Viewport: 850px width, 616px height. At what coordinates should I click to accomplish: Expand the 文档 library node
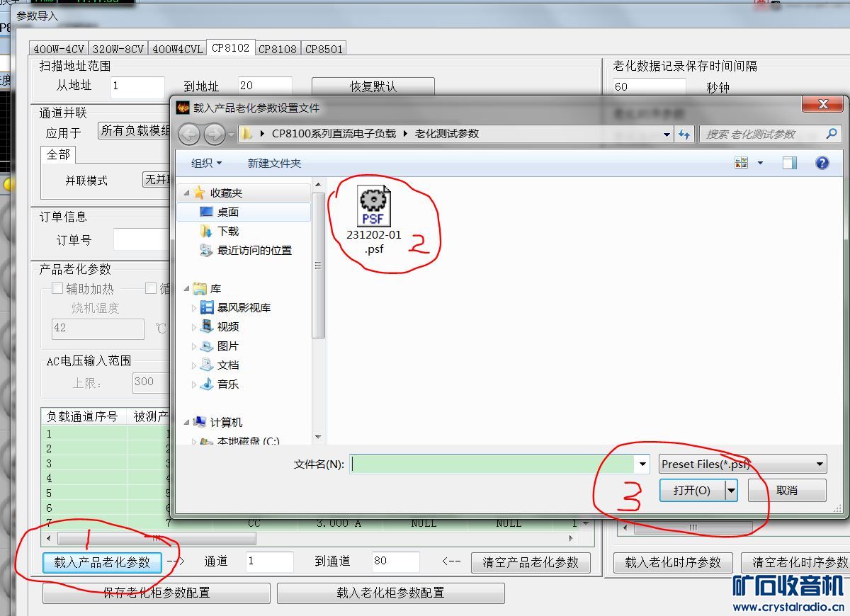pos(194,365)
